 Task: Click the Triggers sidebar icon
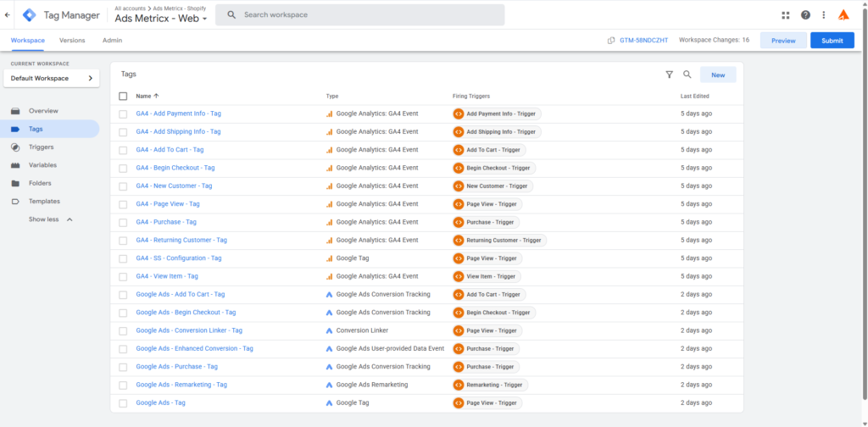[x=16, y=147]
